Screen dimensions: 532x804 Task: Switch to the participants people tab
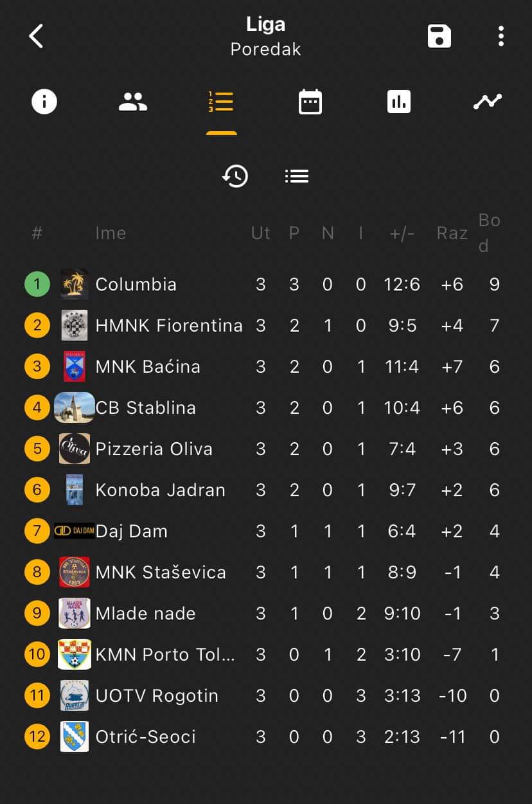(133, 102)
